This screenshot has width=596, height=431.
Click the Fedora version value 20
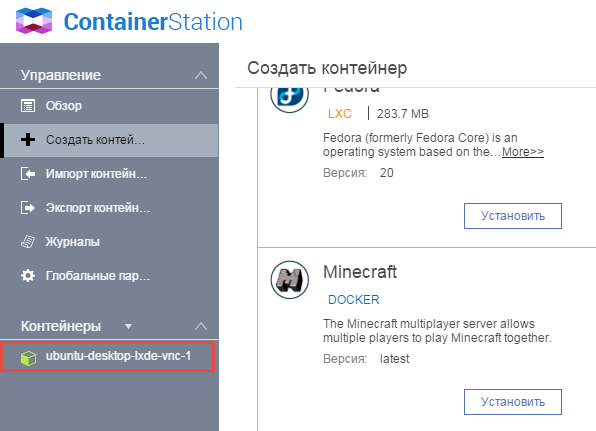coord(387,173)
